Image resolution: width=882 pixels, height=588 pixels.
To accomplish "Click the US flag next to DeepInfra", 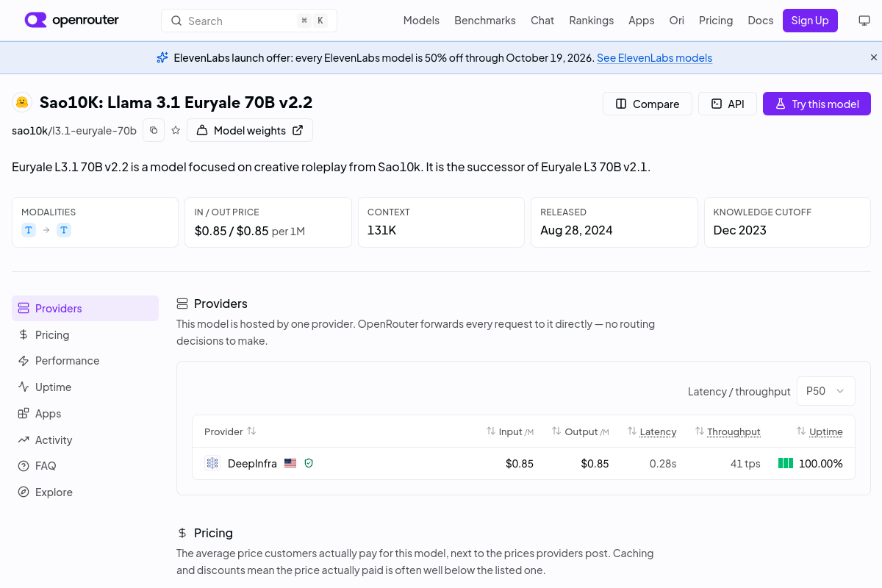I will tap(290, 463).
